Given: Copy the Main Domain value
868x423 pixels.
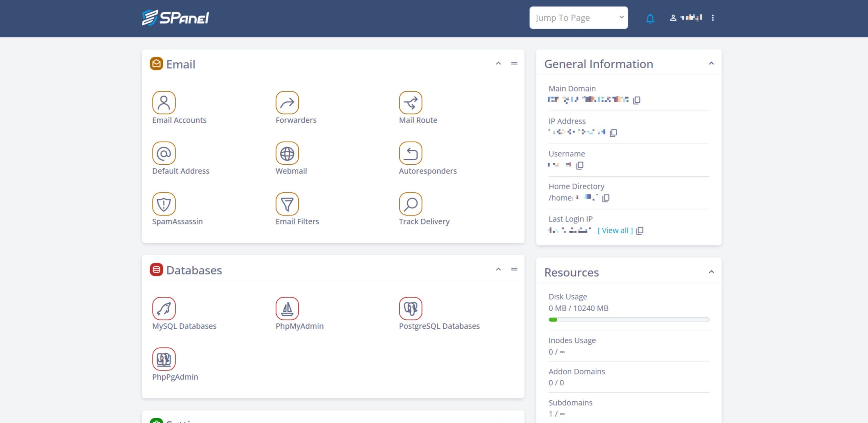Looking at the screenshot, I should pos(636,100).
